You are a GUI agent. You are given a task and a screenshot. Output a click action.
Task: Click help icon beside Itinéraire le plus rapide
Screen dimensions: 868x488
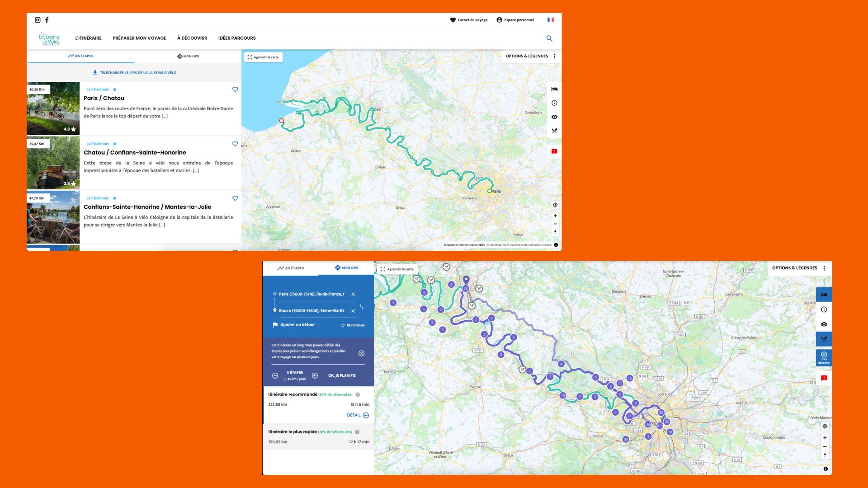click(x=357, y=432)
